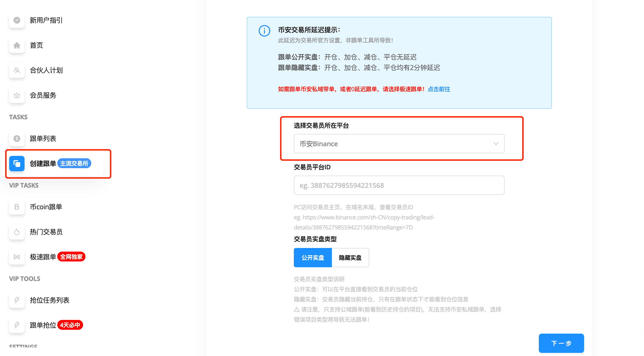Click the lightning icon for 抢位任务列表
This screenshot has height=356, width=644.
click(17, 300)
